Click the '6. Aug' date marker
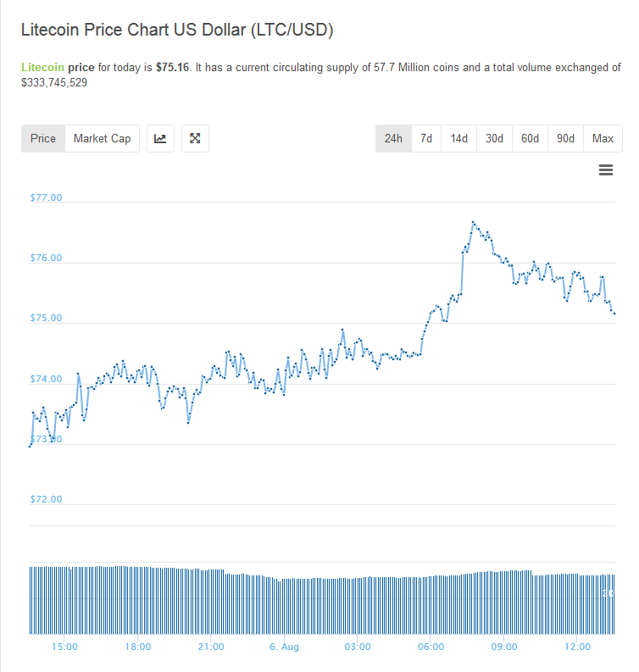The height and width of the screenshot is (672, 639). (284, 647)
